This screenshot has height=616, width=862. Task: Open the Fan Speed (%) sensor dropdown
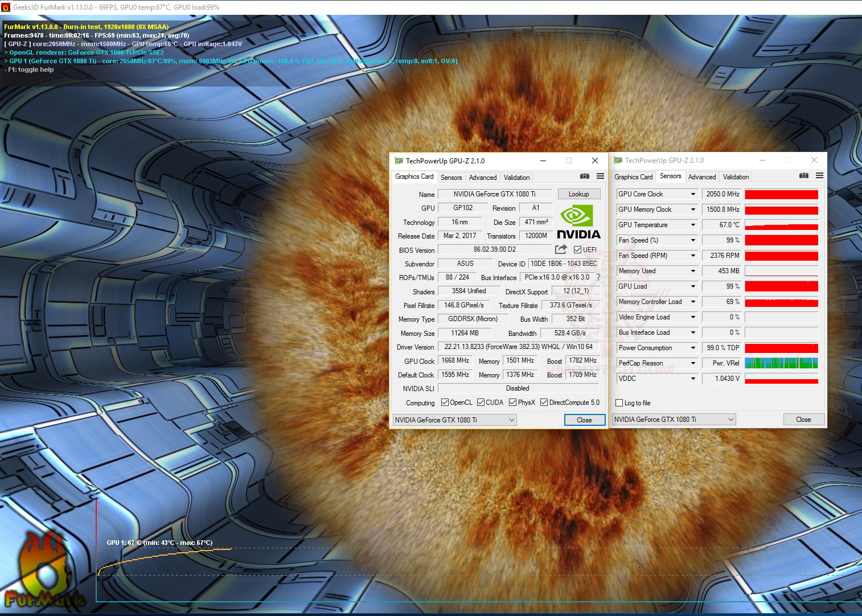tap(693, 240)
